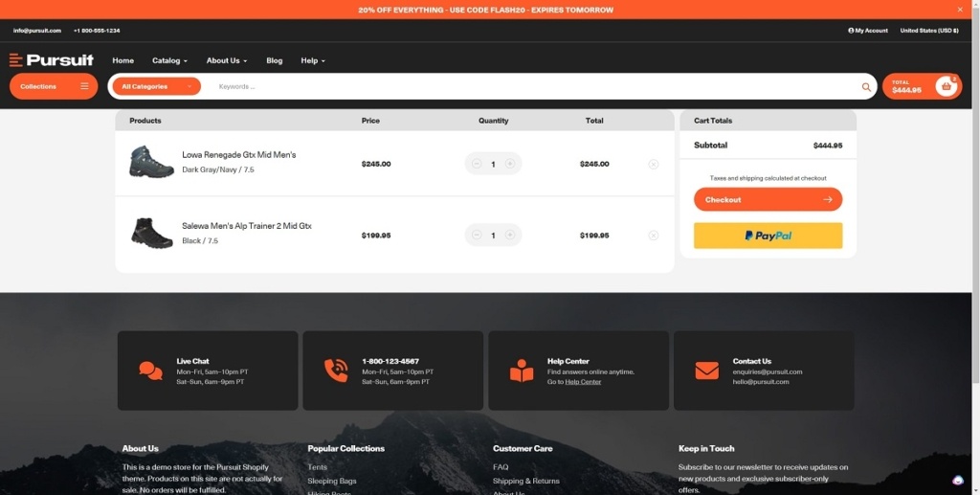
Task: Go to the Blog page
Action: tap(275, 60)
